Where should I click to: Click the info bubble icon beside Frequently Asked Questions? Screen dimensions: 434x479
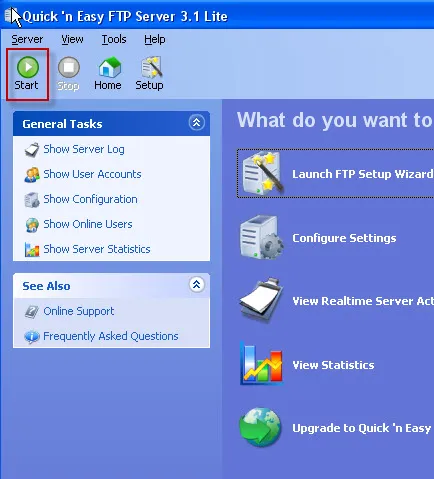click(x=32, y=337)
